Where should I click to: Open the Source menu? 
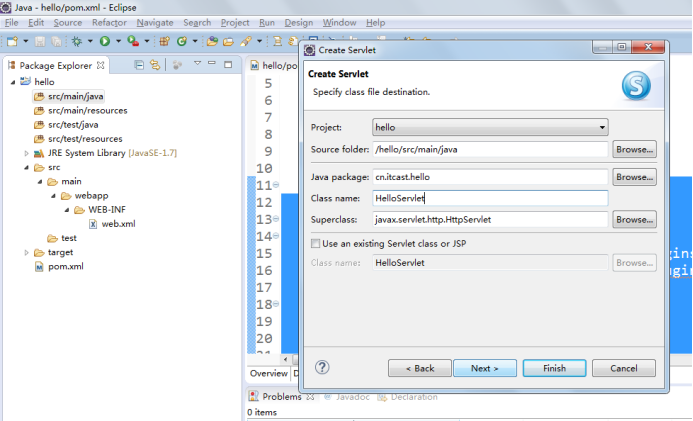pyautogui.click(x=68, y=23)
